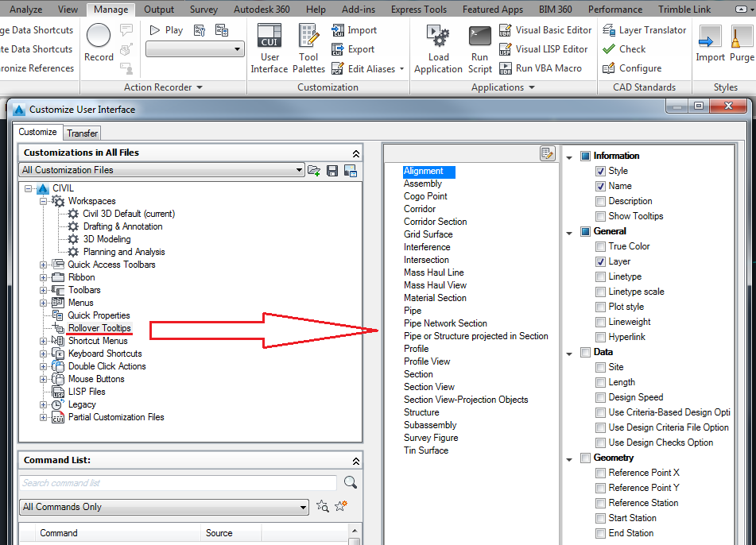The image size is (756, 545).
Task: Switch to the Transfer tab
Action: 83,133
